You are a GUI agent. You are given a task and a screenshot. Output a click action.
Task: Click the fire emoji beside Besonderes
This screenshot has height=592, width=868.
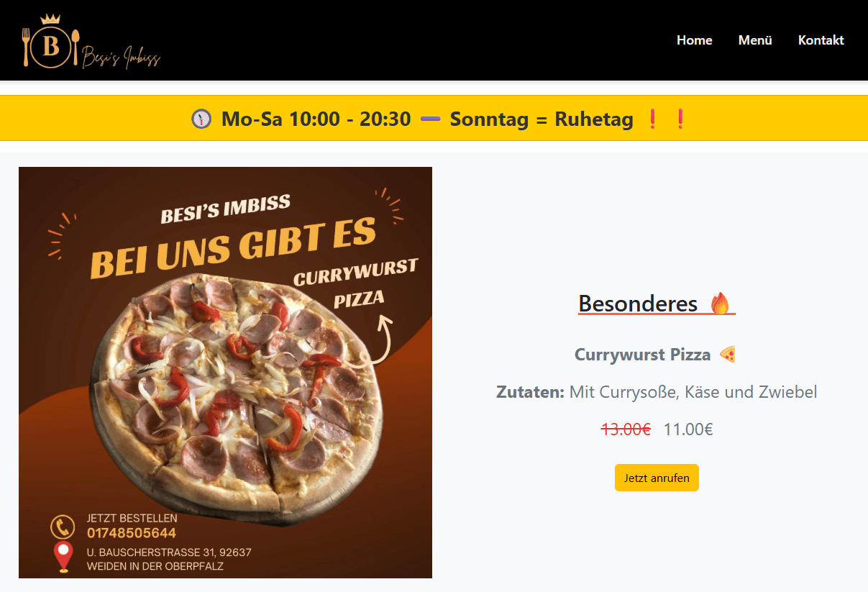point(720,304)
